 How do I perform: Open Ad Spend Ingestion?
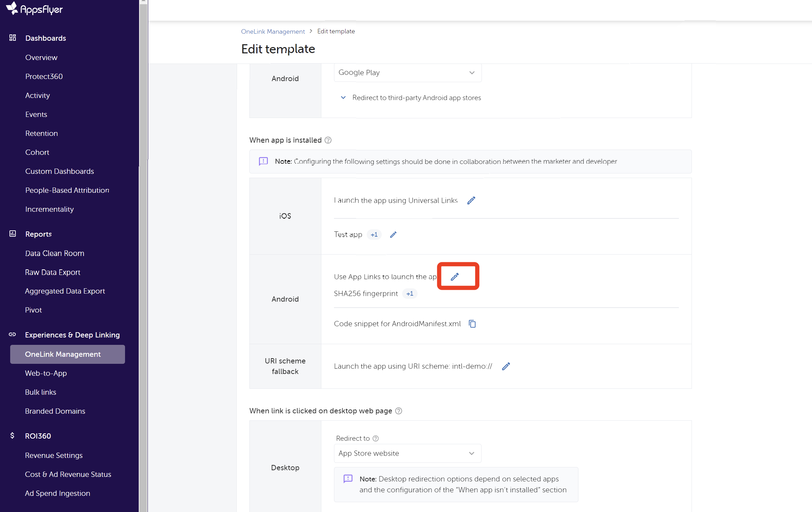tap(58, 493)
